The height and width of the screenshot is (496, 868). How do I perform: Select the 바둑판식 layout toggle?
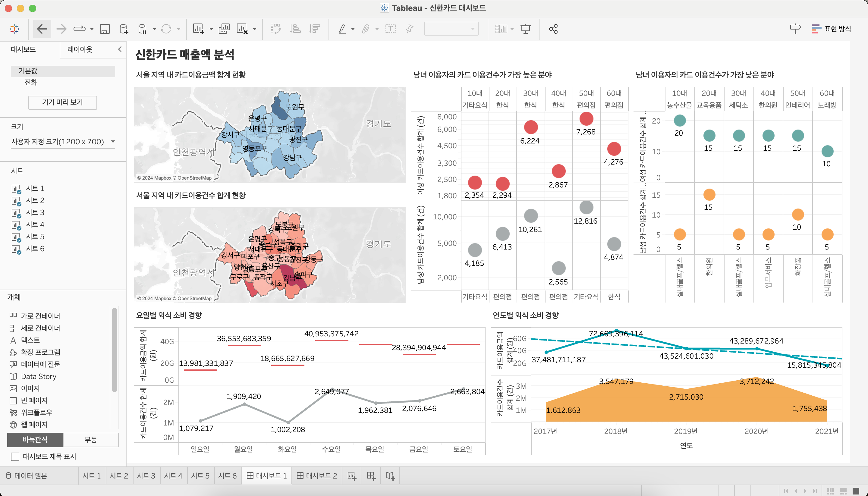pos(35,439)
